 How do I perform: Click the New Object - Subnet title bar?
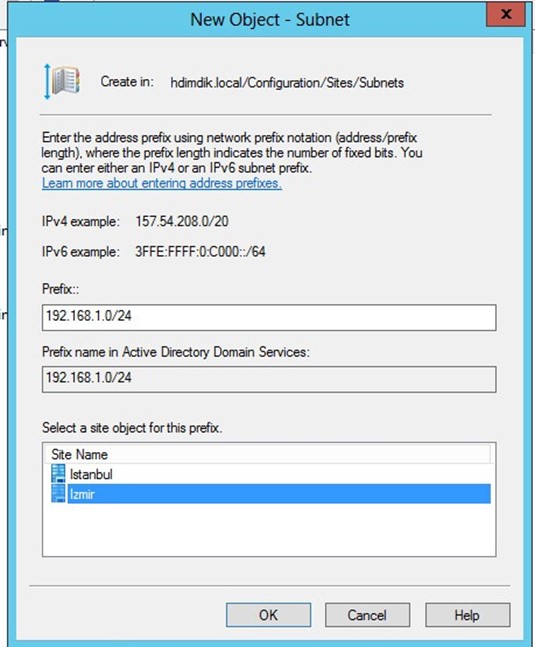click(x=270, y=19)
